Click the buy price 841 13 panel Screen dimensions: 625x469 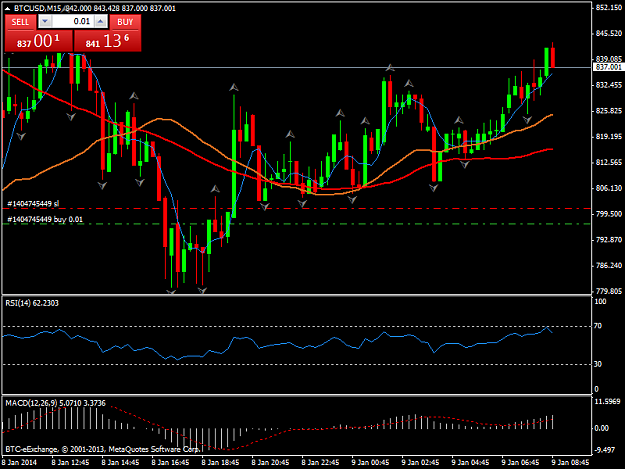(108, 41)
